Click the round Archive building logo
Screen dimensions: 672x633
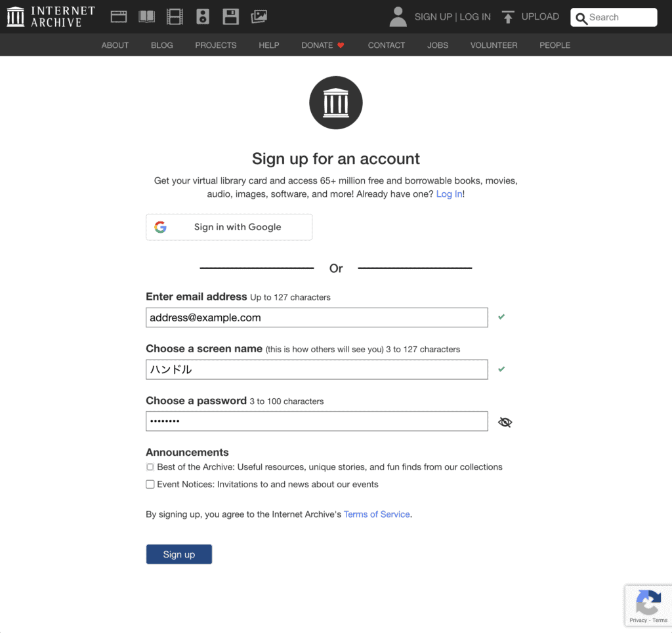pyautogui.click(x=336, y=103)
